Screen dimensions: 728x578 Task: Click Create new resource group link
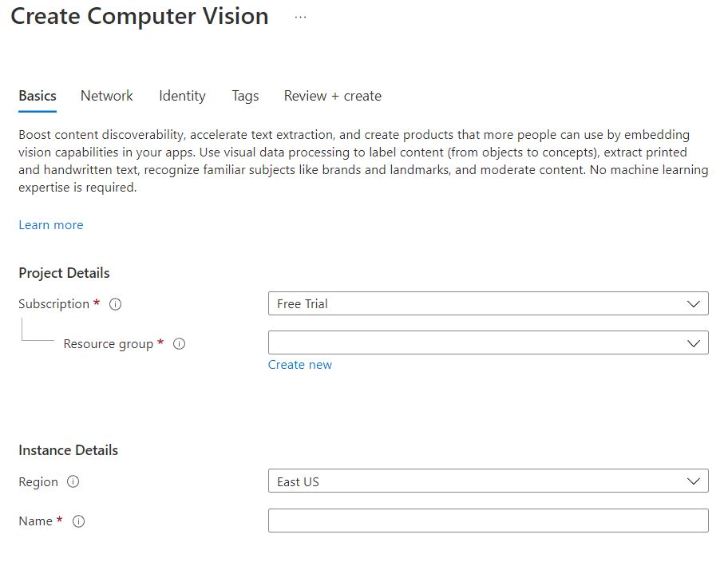[x=299, y=365]
